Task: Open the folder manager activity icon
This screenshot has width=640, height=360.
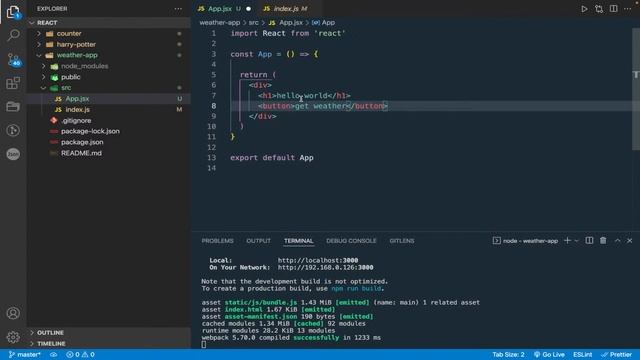Action: point(13,107)
